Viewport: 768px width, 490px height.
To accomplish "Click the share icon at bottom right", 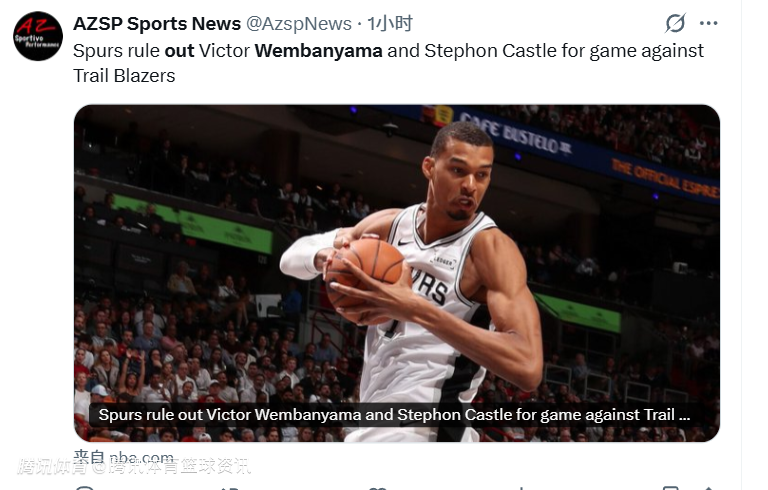I will tap(708, 488).
